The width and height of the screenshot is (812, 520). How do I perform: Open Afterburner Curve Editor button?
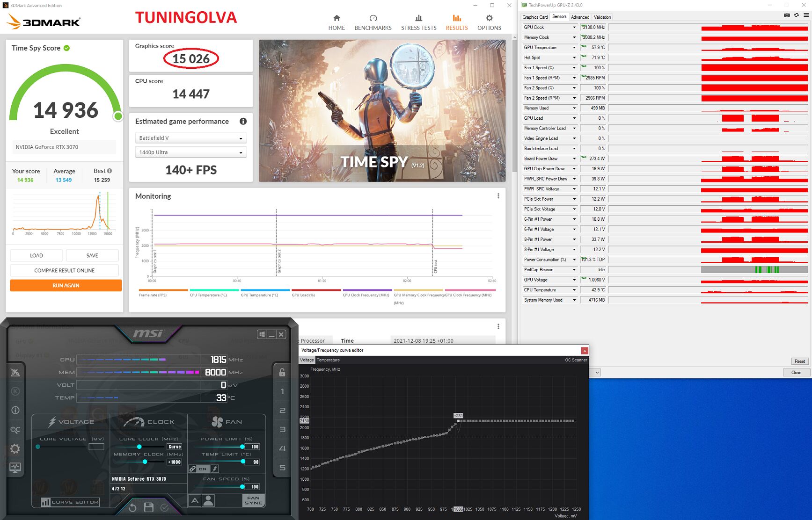pyautogui.click(x=70, y=502)
